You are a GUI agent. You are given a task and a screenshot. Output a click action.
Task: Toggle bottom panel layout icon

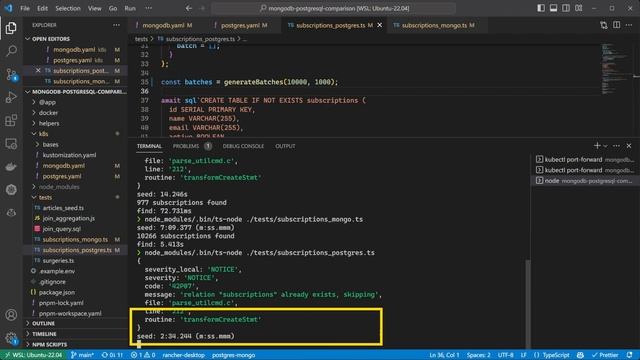click(x=553, y=8)
